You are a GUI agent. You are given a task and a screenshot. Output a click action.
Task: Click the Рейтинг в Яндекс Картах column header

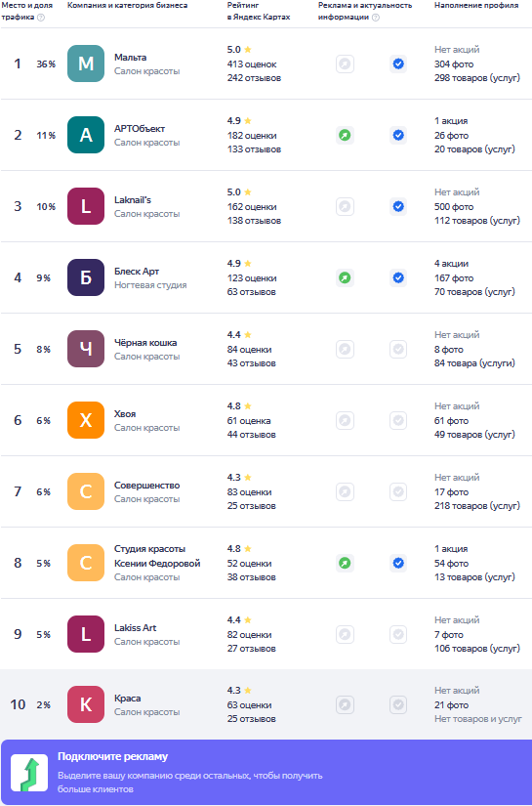pyautogui.click(x=259, y=11)
